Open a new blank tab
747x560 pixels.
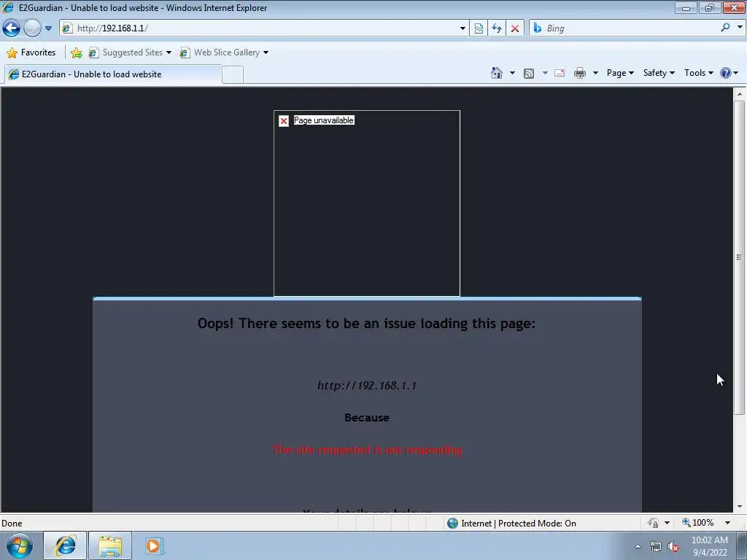233,75
